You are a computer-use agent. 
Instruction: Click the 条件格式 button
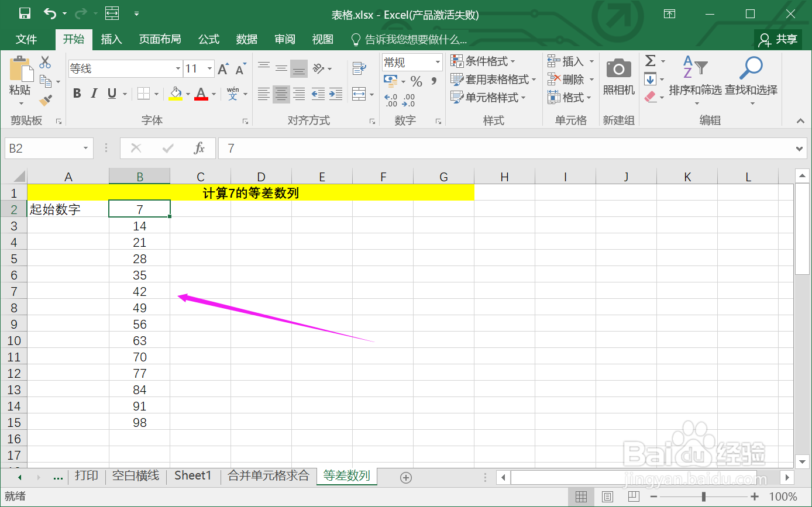pyautogui.click(x=484, y=61)
